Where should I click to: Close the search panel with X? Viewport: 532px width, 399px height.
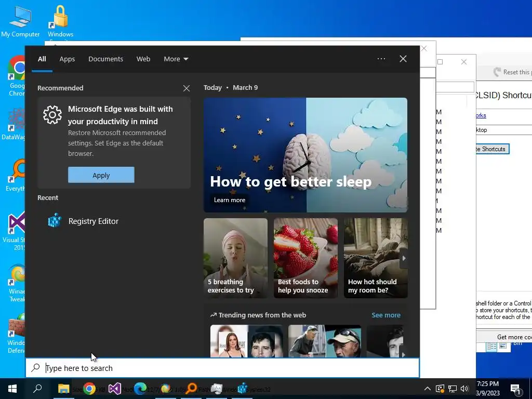[x=403, y=59]
